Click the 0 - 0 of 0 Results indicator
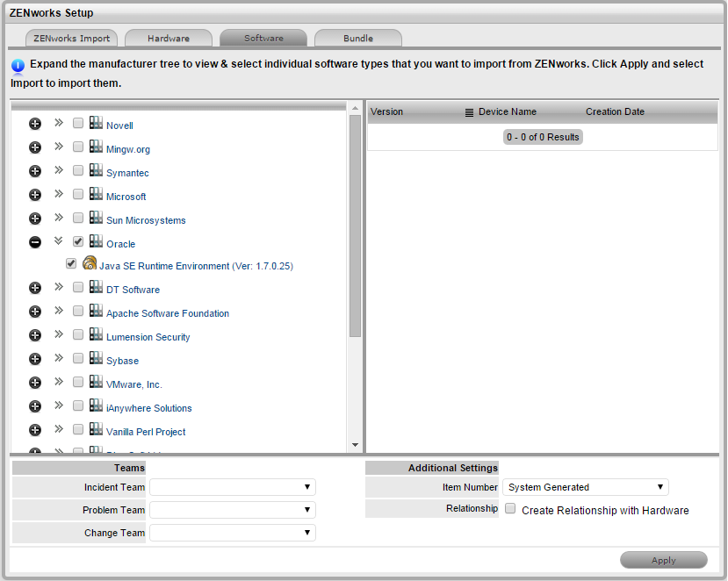 [543, 137]
